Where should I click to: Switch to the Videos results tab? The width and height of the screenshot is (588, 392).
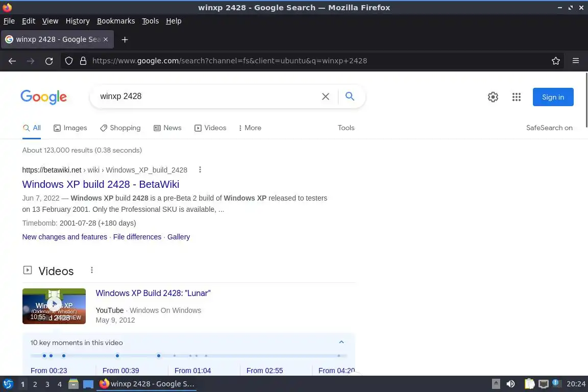[x=210, y=128]
